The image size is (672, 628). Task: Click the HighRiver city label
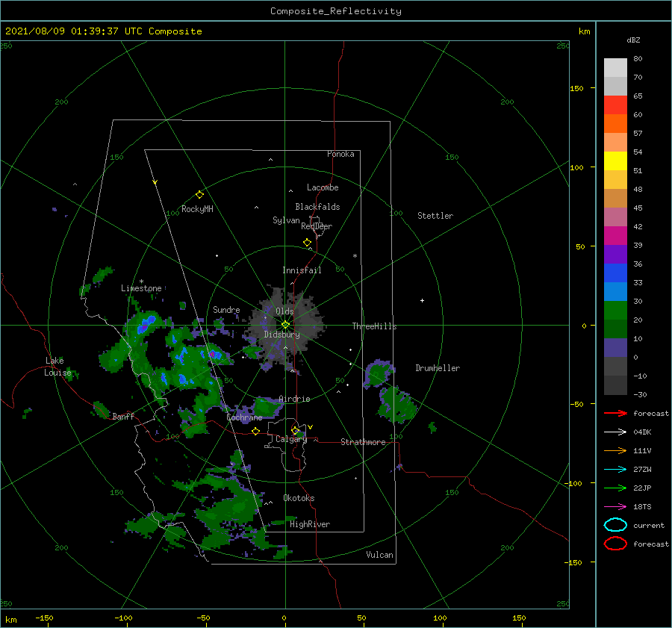click(x=310, y=524)
